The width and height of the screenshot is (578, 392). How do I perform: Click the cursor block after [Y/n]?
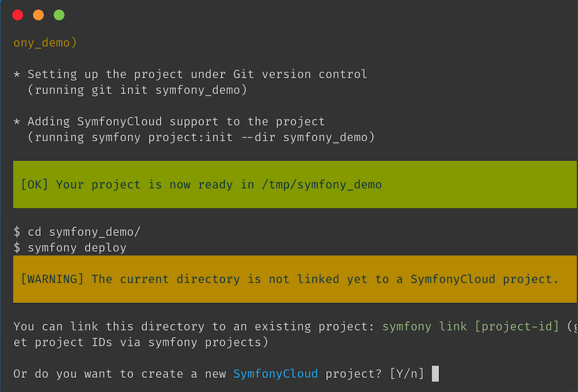(x=436, y=373)
